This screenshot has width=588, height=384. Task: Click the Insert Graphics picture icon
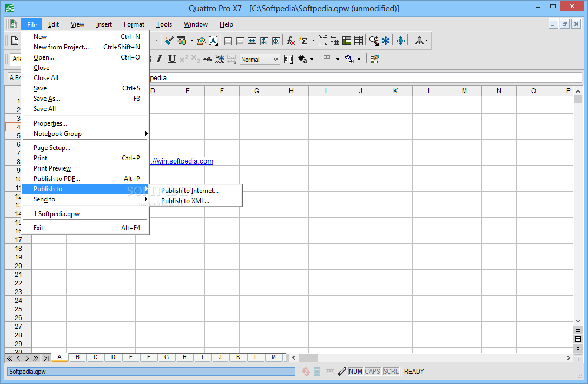pos(201,41)
